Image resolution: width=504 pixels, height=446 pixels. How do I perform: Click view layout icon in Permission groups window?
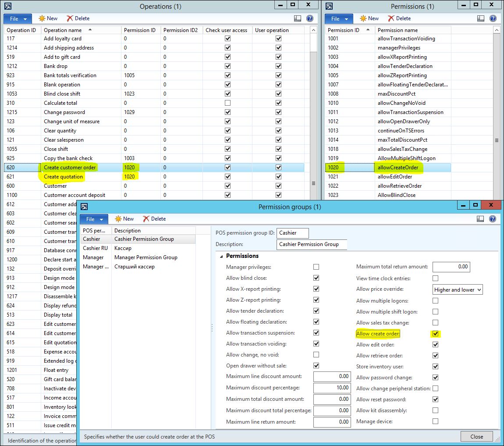click(480, 219)
